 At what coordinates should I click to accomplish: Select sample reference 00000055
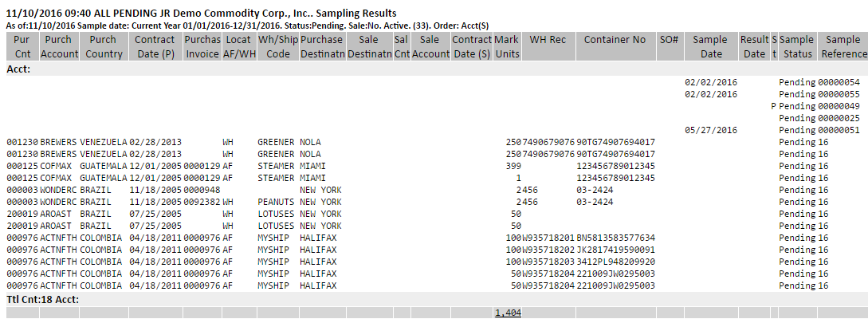coord(839,94)
